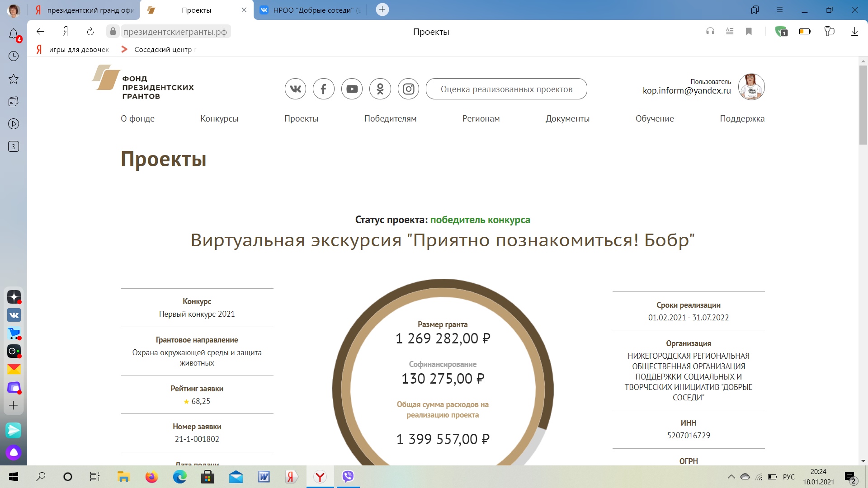Image resolution: width=868 pixels, height=488 pixels.
Task: Open the Protect shield icon
Action: pos(781,31)
